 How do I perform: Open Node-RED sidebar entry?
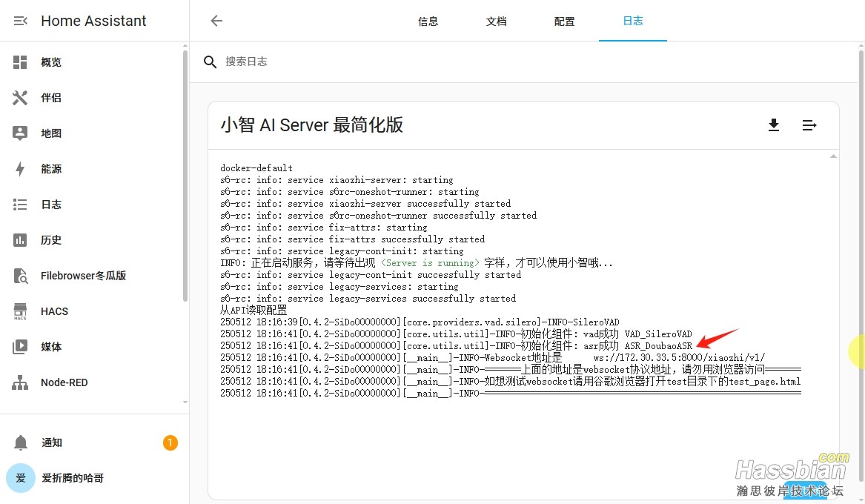pyautogui.click(x=92, y=382)
